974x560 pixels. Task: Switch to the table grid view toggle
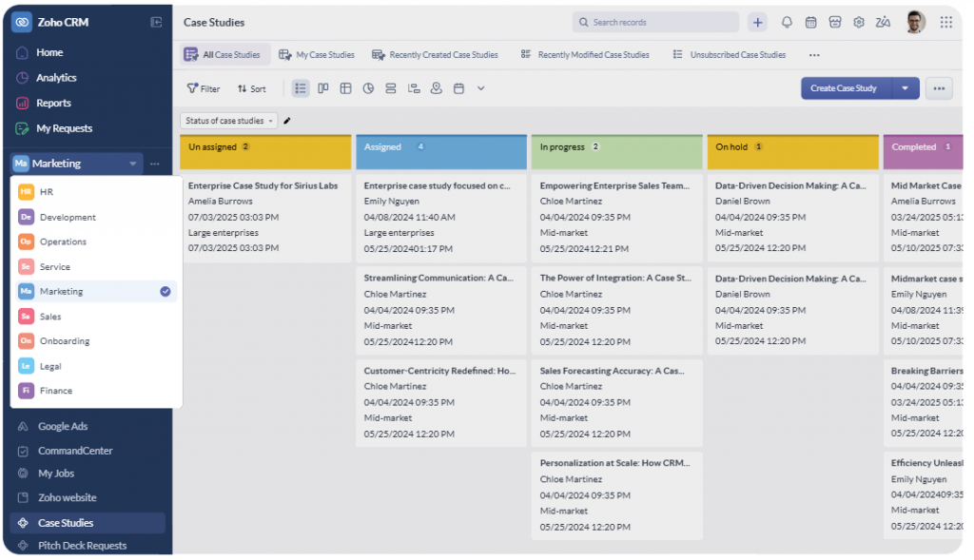(345, 88)
